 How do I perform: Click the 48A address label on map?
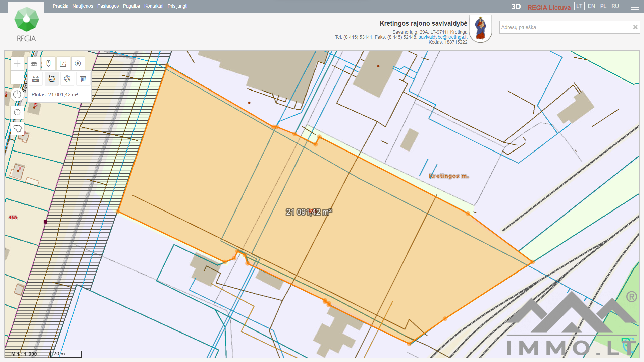(13, 217)
